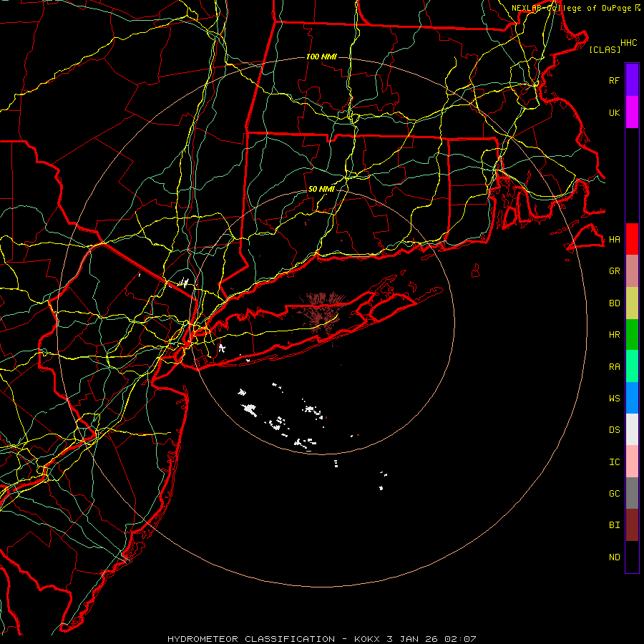Screen dimensions: 644x644
Task: Click the KOKX station identifier
Action: (368, 639)
